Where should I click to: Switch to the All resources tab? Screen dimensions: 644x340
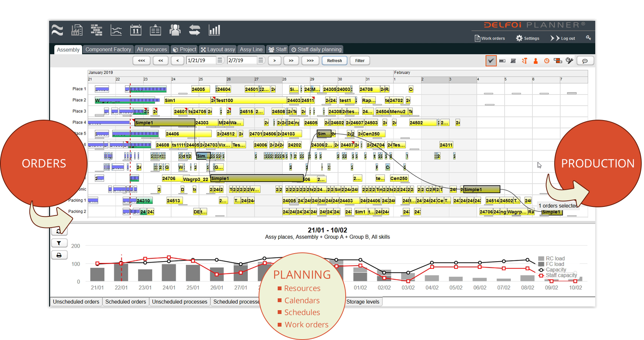(152, 49)
